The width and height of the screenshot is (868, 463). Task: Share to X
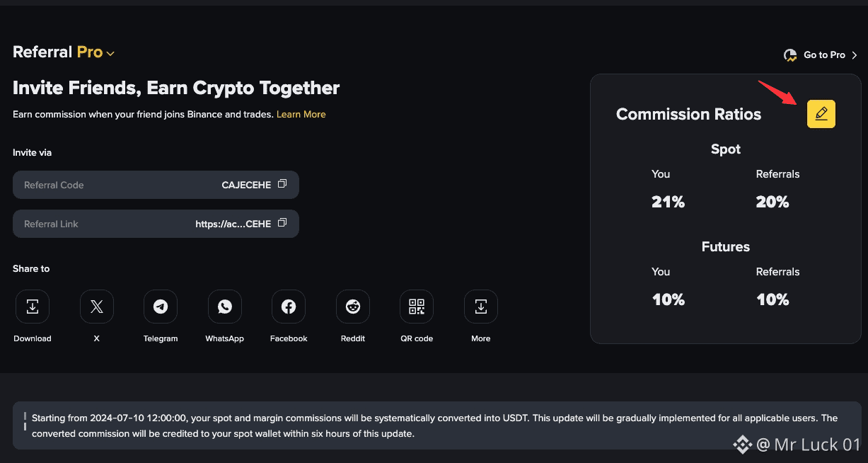pyautogui.click(x=97, y=307)
